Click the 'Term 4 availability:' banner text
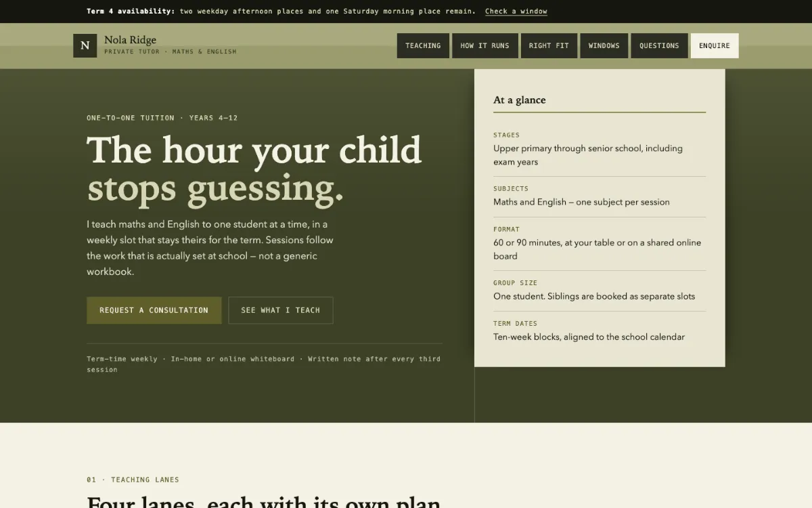The width and height of the screenshot is (812, 508). [131, 12]
